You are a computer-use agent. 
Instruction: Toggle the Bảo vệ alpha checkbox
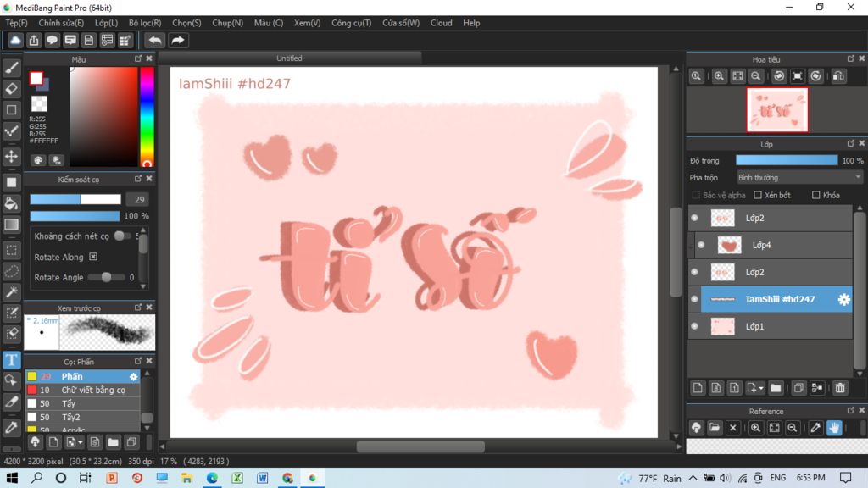coord(696,195)
